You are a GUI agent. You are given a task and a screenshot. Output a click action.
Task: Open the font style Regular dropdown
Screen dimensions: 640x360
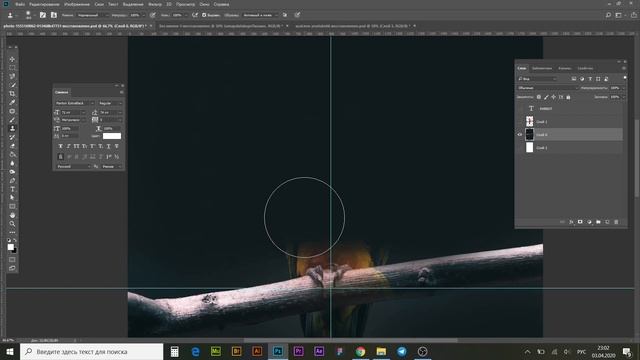tap(110, 103)
